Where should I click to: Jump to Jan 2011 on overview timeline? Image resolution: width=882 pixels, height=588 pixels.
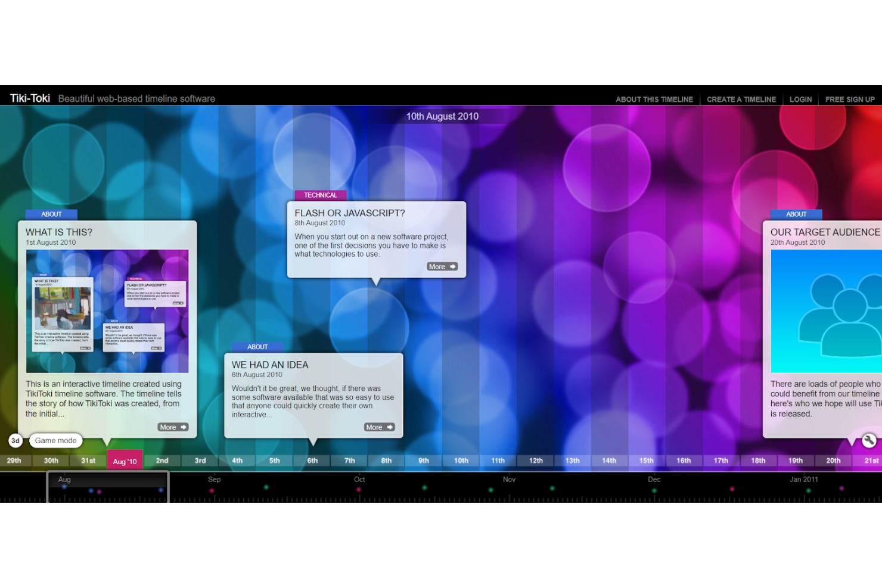pyautogui.click(x=804, y=480)
